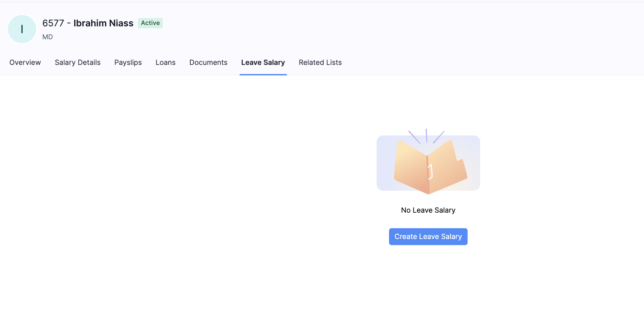Image resolution: width=644 pixels, height=309 pixels.
Task: Open the Related Lists tab
Action: click(x=320, y=63)
